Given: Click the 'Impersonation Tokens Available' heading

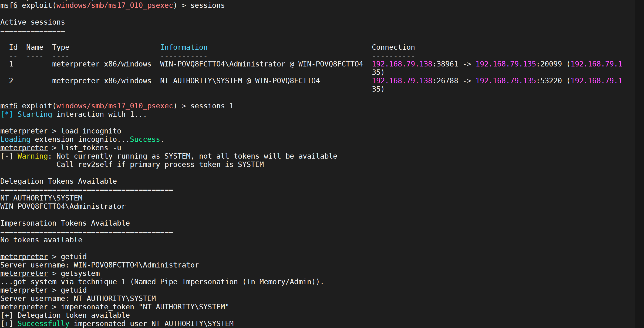Looking at the screenshot, I should click(x=65, y=223).
